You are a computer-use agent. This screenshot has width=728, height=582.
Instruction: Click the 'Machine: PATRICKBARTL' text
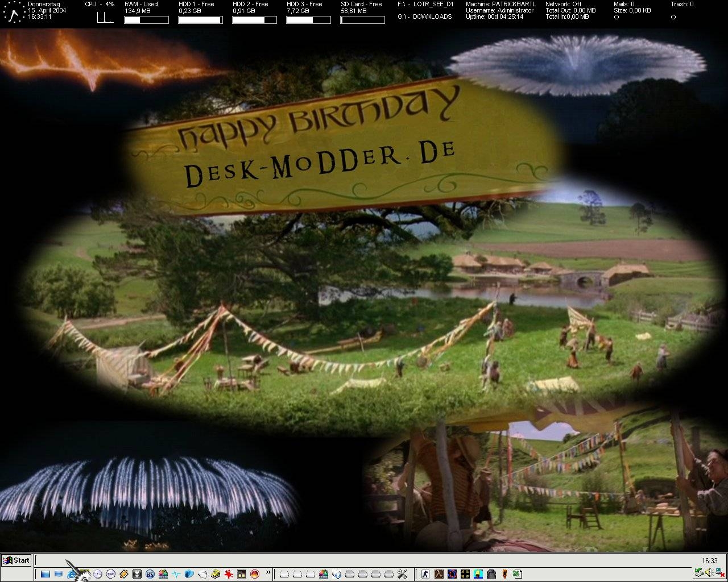[500, 4]
